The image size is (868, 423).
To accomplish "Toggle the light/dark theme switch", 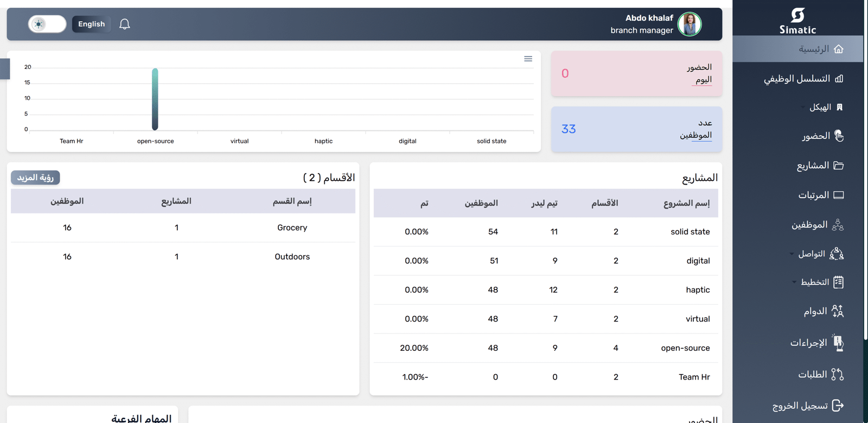I will pyautogui.click(x=47, y=24).
